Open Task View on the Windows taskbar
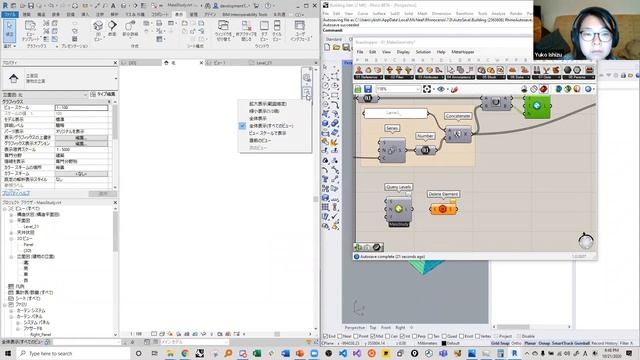The height and width of the screenshot is (360, 640). (x=155, y=353)
